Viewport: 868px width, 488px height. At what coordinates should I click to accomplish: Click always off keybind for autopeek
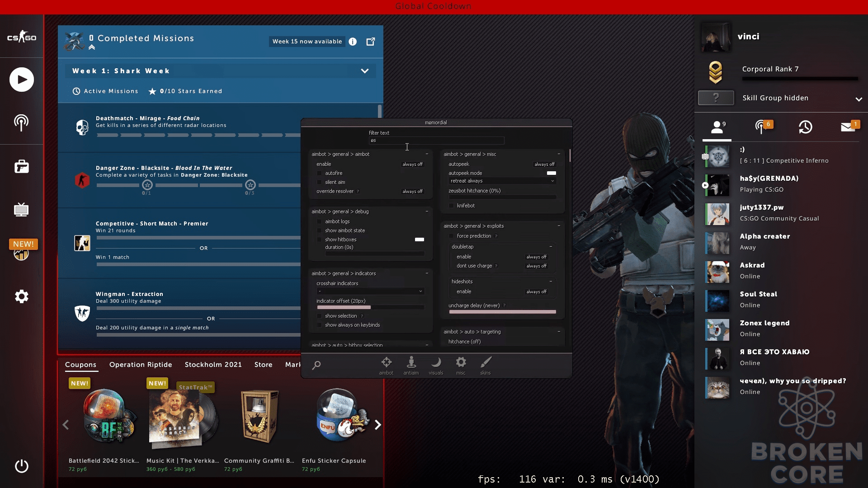(x=544, y=164)
